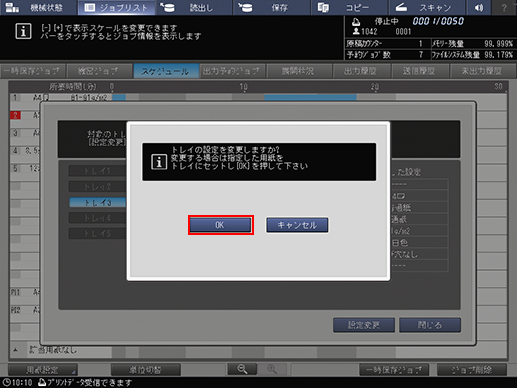Click the 閉じる close button
Image resolution: width=517 pixels, height=388 pixels.
(x=430, y=325)
